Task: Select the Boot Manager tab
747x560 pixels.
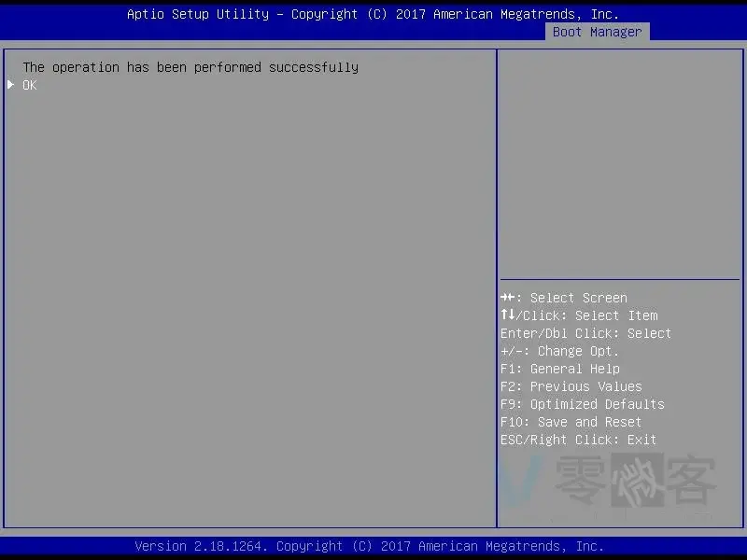Action: tap(597, 32)
